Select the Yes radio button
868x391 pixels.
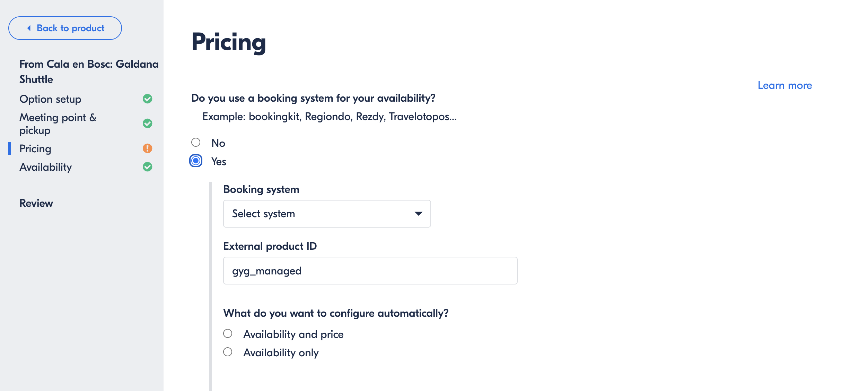pos(196,161)
